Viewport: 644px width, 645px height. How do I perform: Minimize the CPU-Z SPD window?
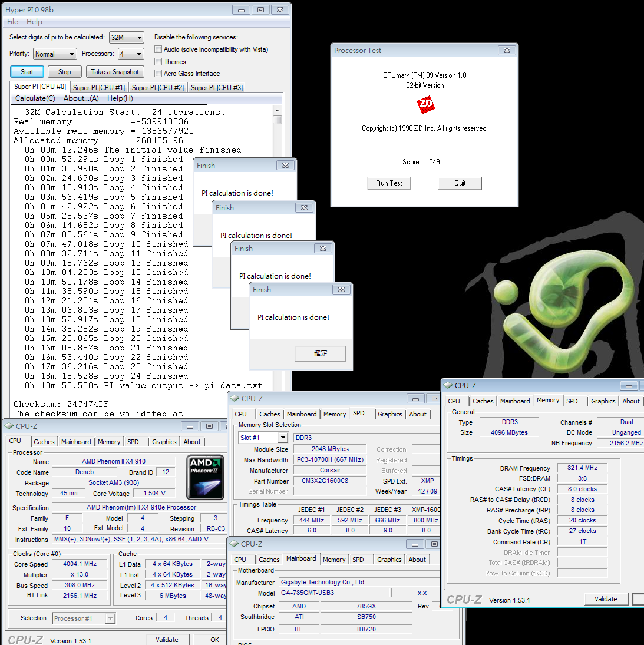pyautogui.click(x=415, y=399)
